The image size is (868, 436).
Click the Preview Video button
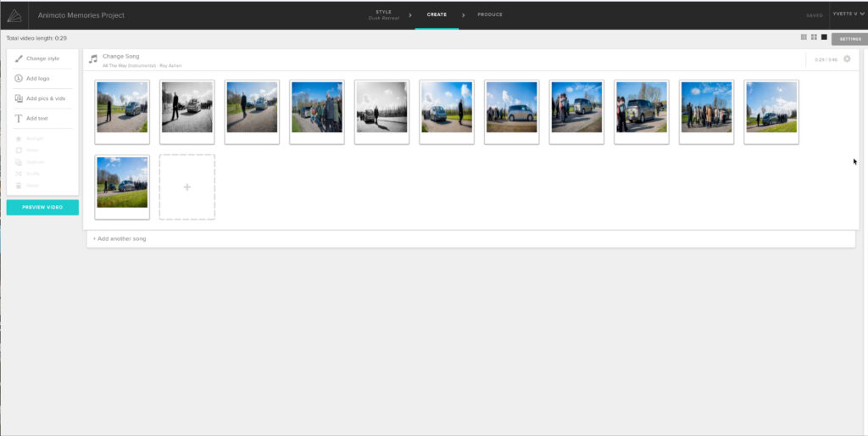coord(42,207)
